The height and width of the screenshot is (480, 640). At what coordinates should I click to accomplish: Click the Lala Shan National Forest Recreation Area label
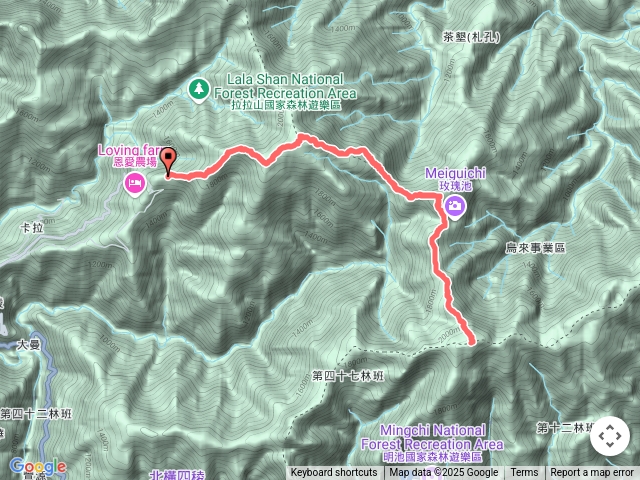(x=285, y=91)
